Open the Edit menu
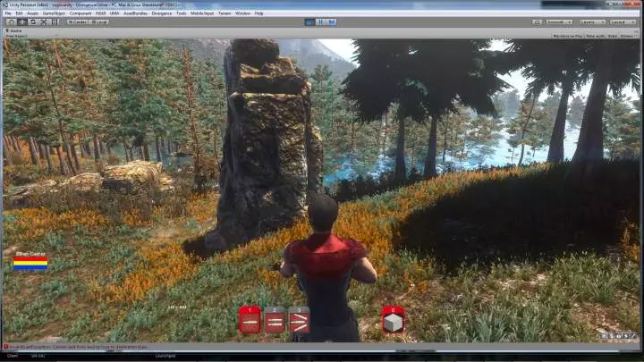 click(19, 13)
